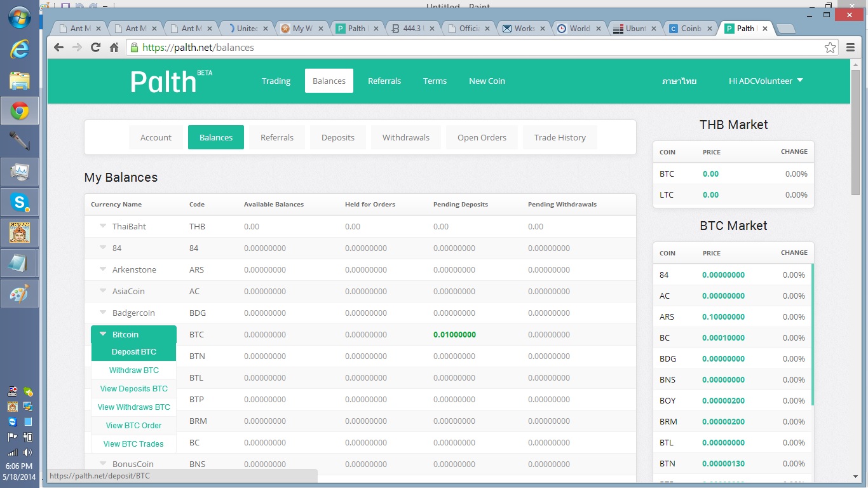Close the Coinbase browser tab
This screenshot has height=488, width=868.
click(x=710, y=29)
